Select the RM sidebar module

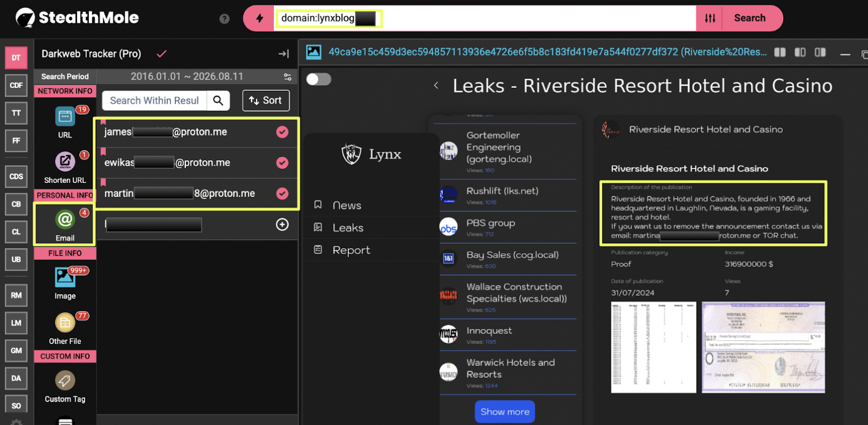(16, 295)
